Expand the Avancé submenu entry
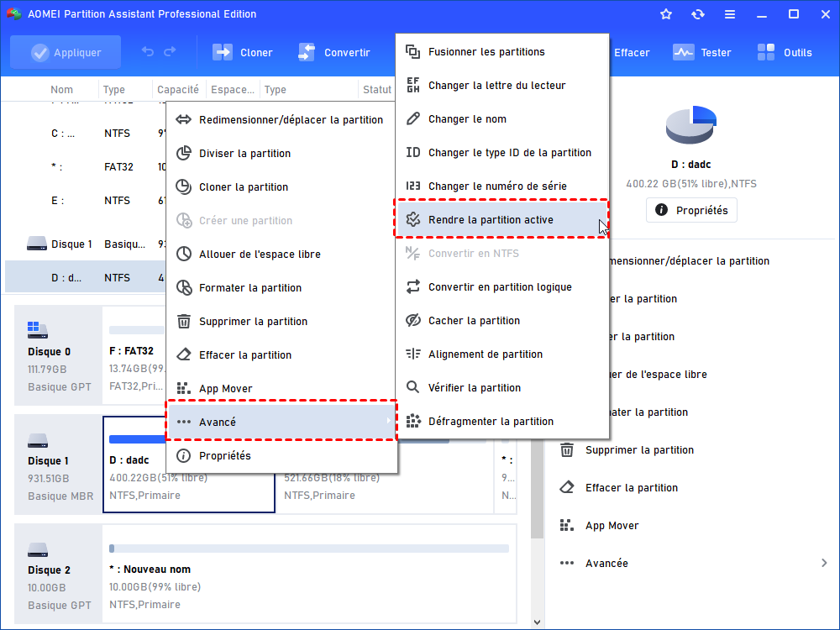 pos(281,423)
